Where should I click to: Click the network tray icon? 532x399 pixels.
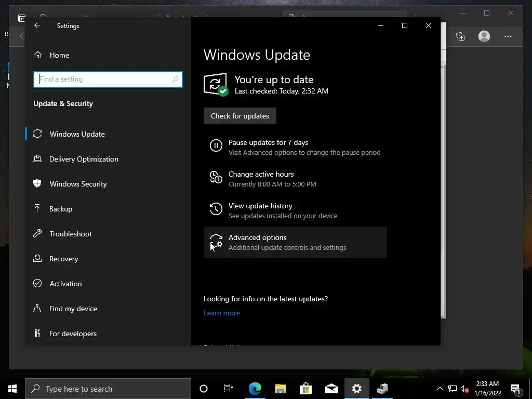tap(453, 389)
